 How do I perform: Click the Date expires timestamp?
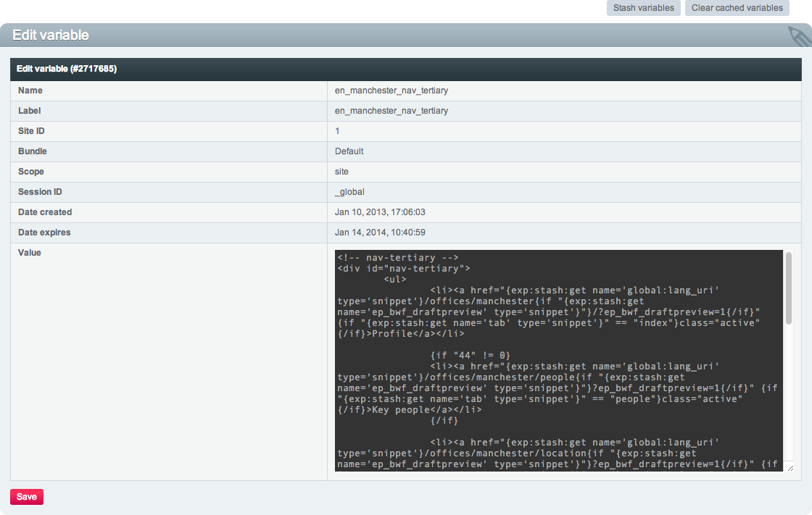(x=379, y=233)
